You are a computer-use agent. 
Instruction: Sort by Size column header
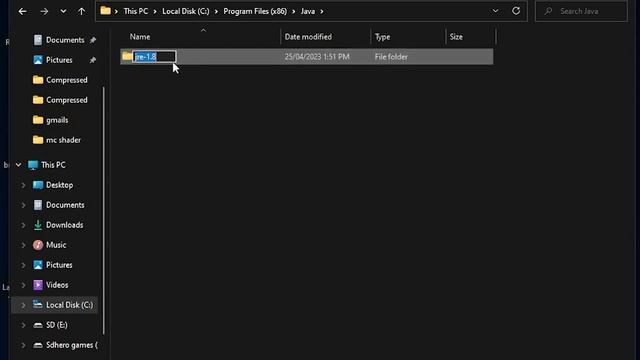click(x=456, y=37)
